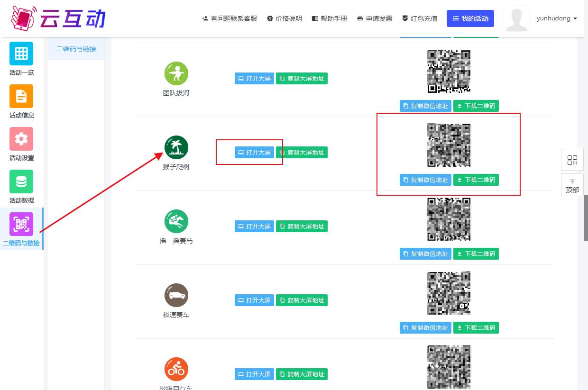
Task: Click 下载二维码 for 团队拔河
Action: pyautogui.click(x=476, y=106)
